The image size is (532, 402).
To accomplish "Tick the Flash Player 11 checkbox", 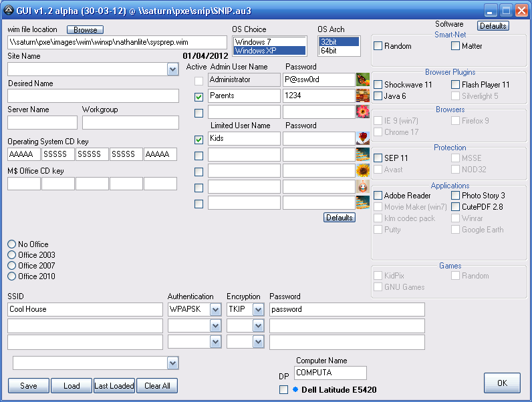I will [455, 84].
